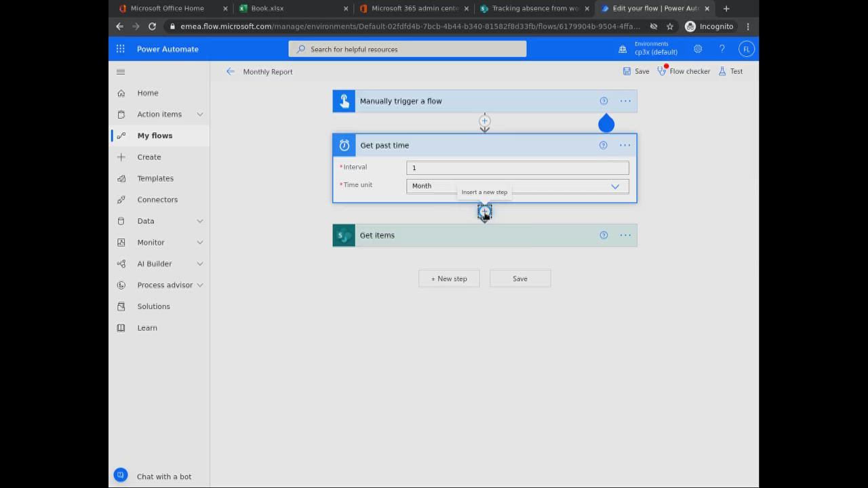Expand the Data submenu chevron
This screenshot has width=868, height=488.
200,221
